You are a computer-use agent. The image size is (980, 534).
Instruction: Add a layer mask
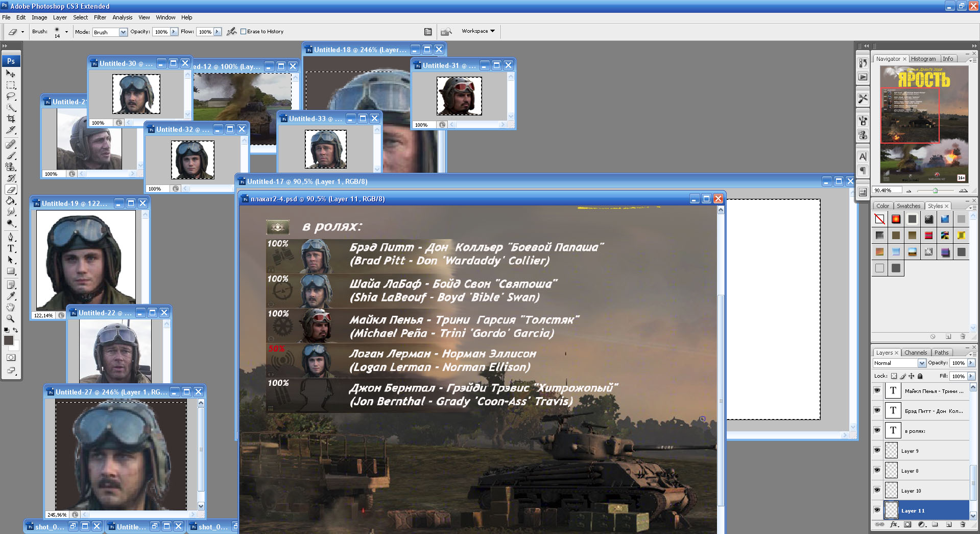click(x=907, y=524)
